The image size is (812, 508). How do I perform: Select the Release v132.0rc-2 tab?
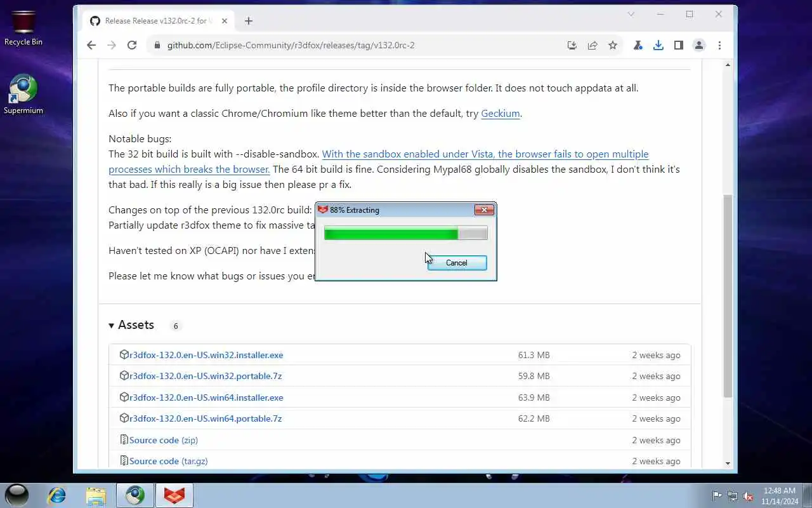[x=159, y=21]
